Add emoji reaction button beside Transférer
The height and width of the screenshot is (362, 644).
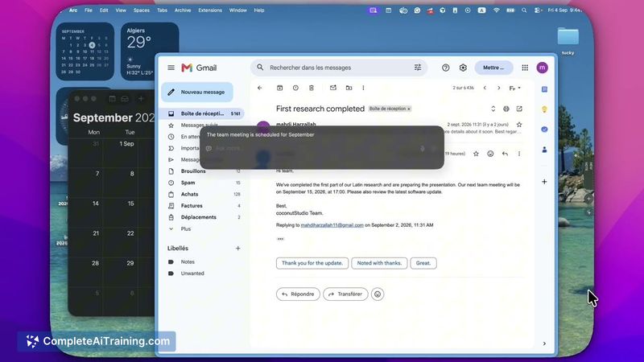click(x=378, y=294)
